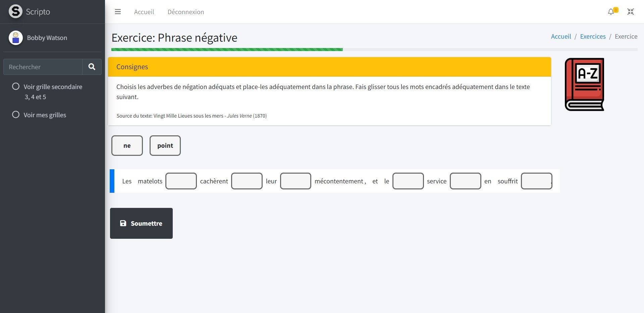Click the Scripto logo icon
The height and width of the screenshot is (313, 644).
[15, 11]
